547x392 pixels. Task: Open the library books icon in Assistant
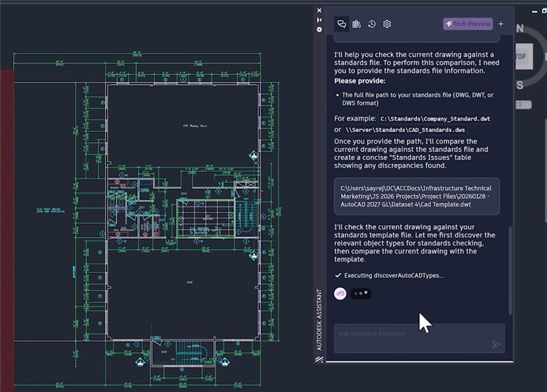coord(356,24)
